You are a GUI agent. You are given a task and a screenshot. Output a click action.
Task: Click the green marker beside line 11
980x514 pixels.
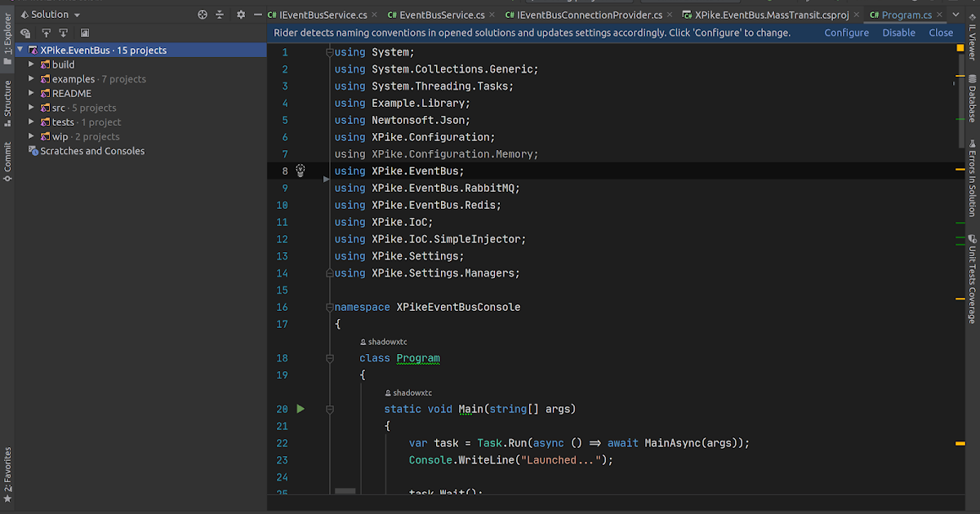(x=960, y=222)
